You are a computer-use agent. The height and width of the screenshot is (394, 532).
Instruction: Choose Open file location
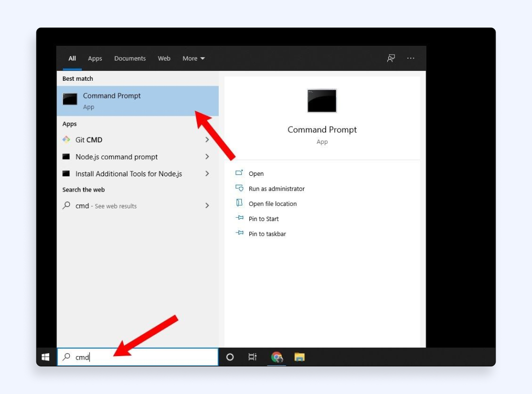click(272, 203)
